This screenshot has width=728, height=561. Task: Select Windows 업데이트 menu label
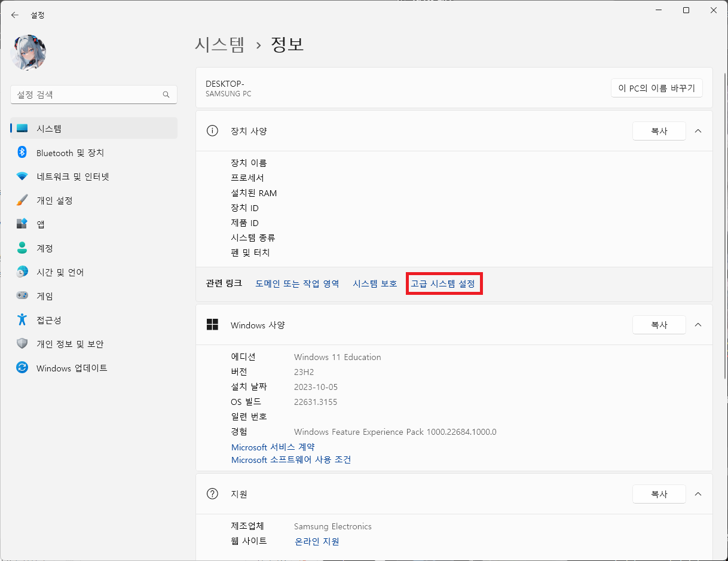72,368
